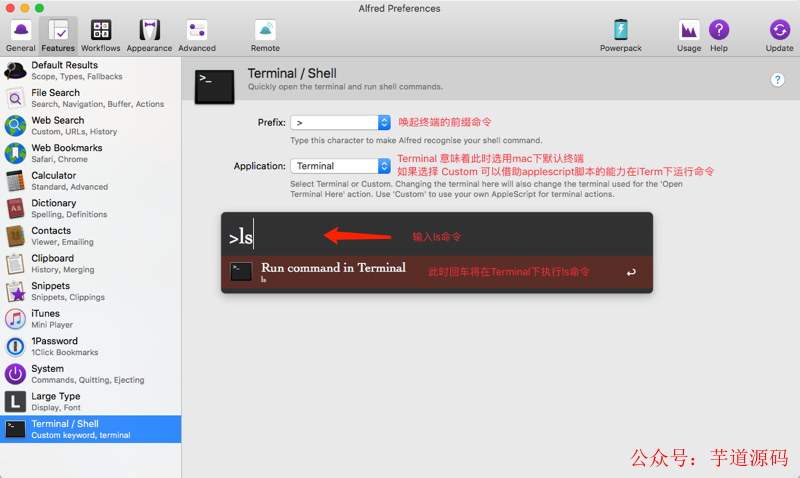
Task: Click the large Terminal header icon
Action: pyautogui.click(x=214, y=87)
